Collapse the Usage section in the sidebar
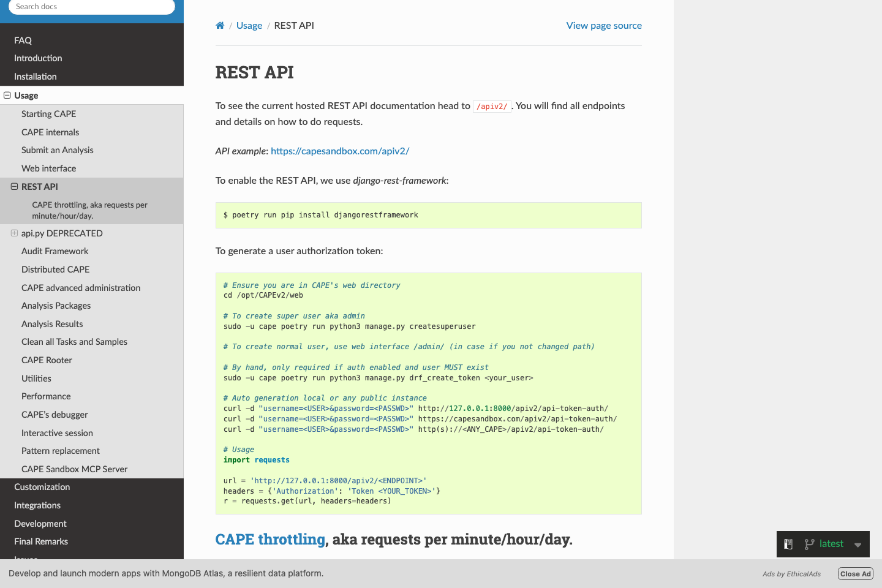Viewport: 882px width, 588px height. 6,96
